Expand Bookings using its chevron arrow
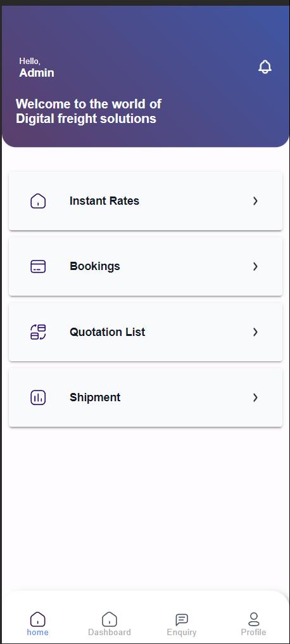 (x=255, y=267)
